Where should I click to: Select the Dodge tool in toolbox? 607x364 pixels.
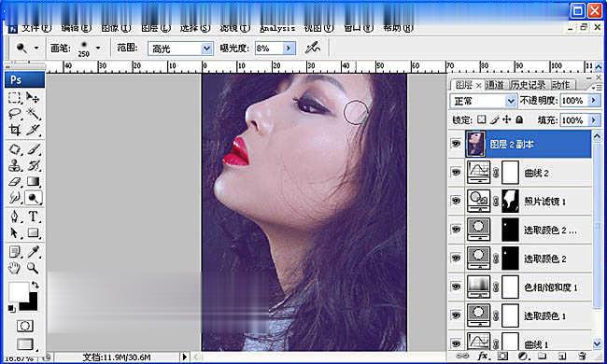pyautogui.click(x=34, y=198)
